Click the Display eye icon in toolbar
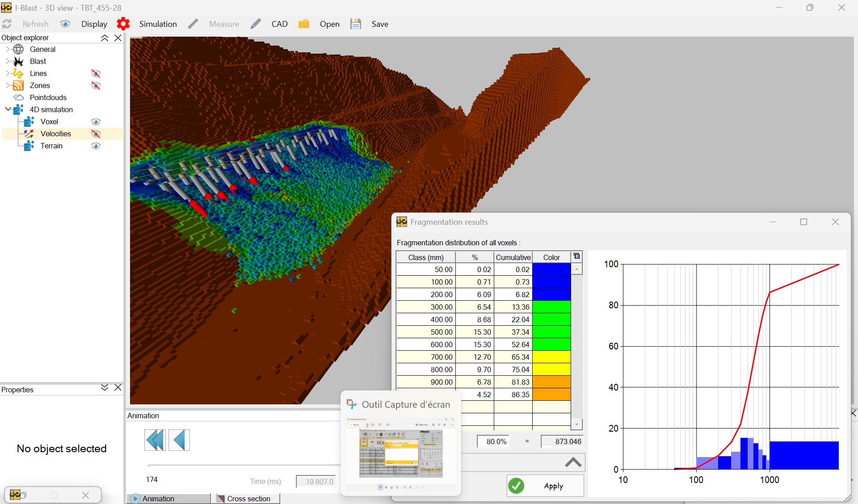 point(65,24)
